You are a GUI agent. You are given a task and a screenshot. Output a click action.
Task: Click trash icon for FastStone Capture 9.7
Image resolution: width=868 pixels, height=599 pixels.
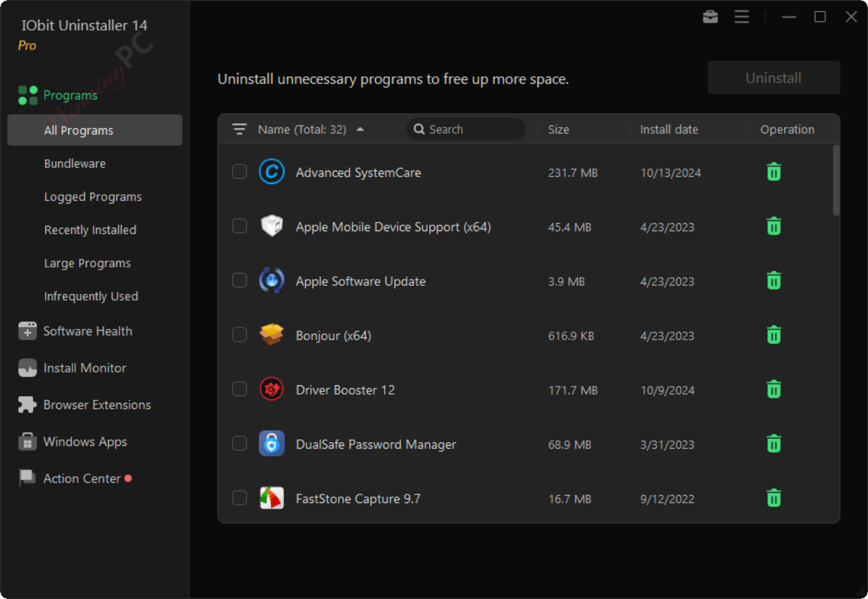point(774,498)
